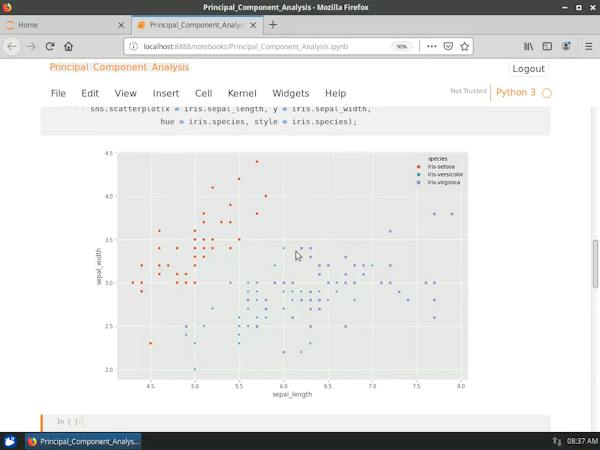Click the iris-virginica legend color marker
The image size is (600, 450).
coord(418,183)
